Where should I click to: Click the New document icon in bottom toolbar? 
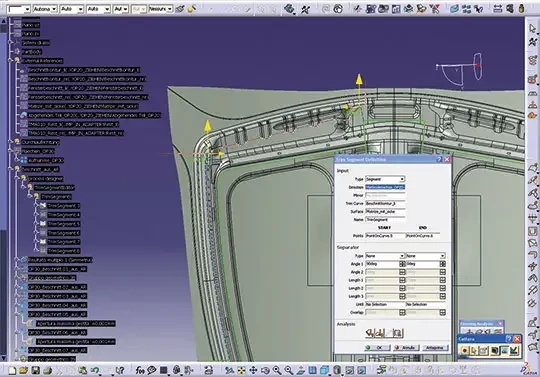(12, 370)
